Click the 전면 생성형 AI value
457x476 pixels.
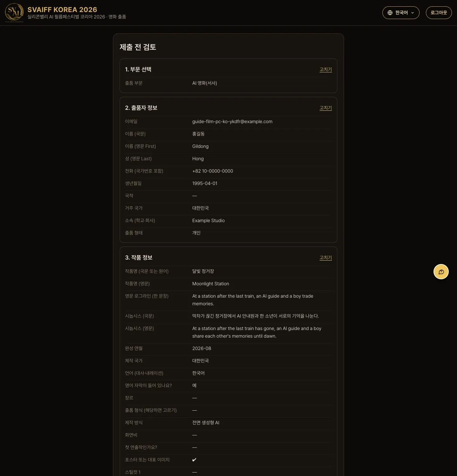206,423
